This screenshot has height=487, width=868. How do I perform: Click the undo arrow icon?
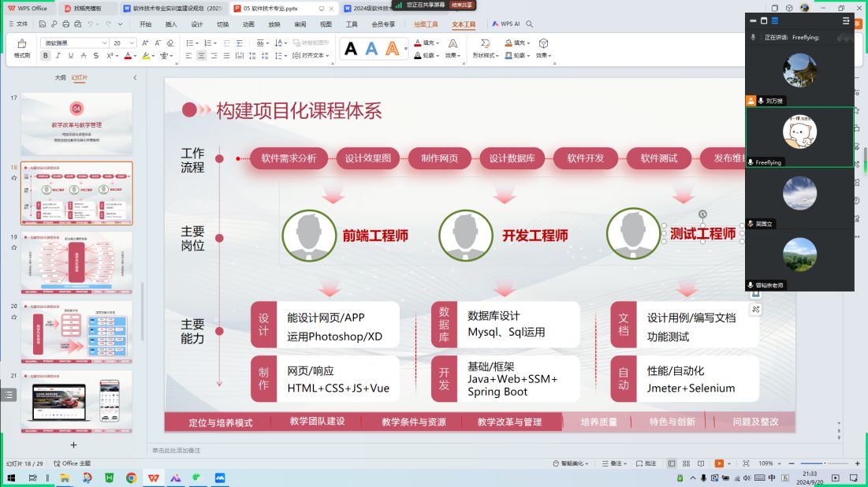click(90, 24)
